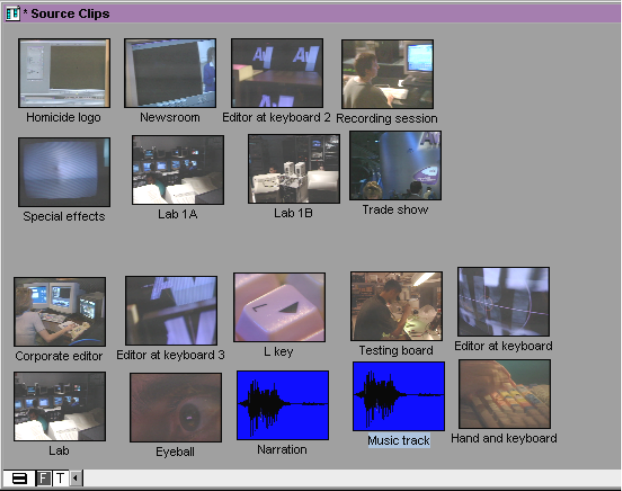
Task: Click the 'Special effects' clip name
Action: point(64,217)
